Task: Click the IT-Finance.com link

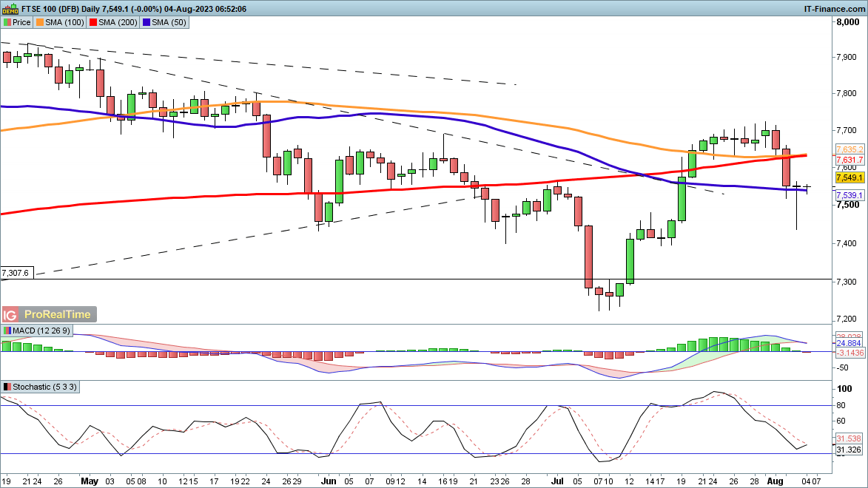Action: [x=835, y=8]
